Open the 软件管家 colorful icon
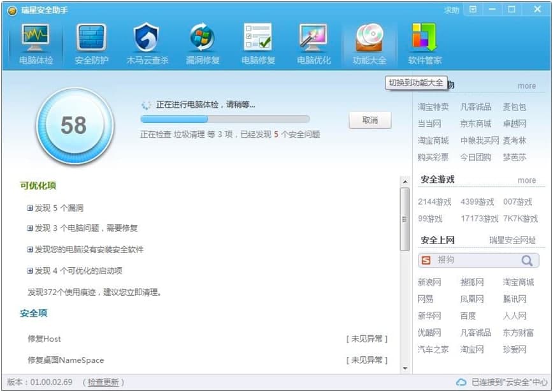 tap(424, 38)
